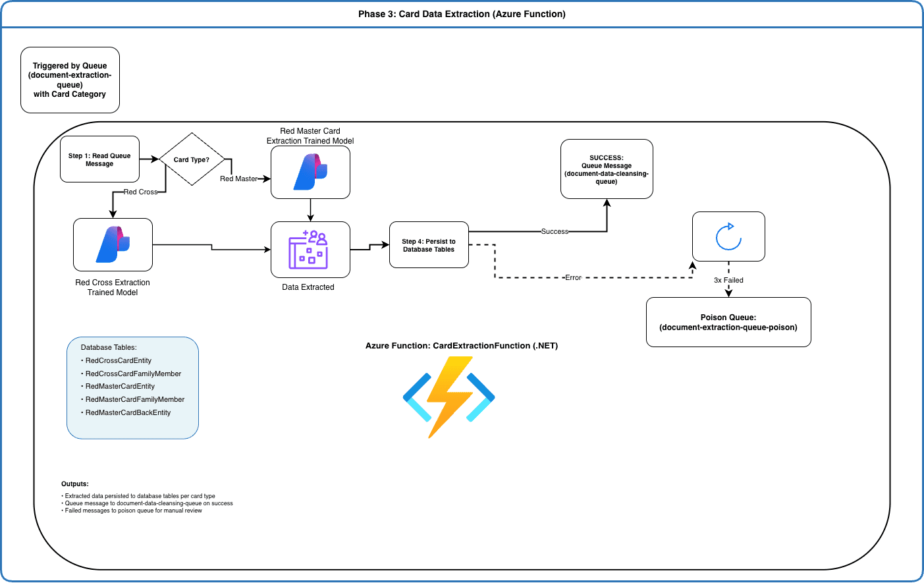Click the Database Tables heading

[109, 347]
